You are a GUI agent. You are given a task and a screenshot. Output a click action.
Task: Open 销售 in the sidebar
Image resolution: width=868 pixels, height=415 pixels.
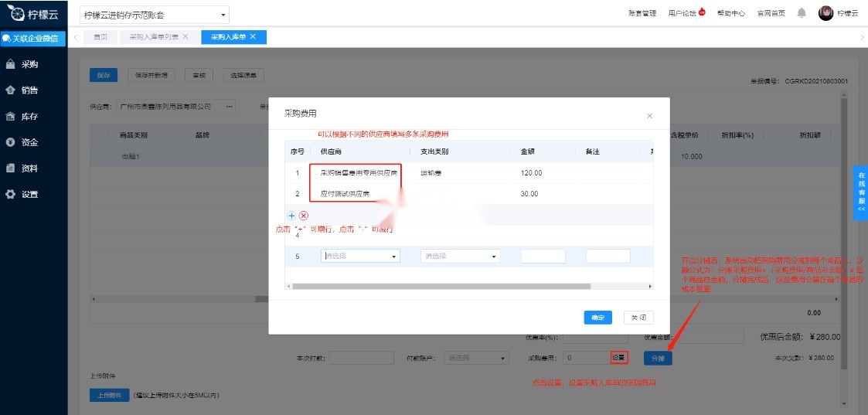click(x=29, y=90)
